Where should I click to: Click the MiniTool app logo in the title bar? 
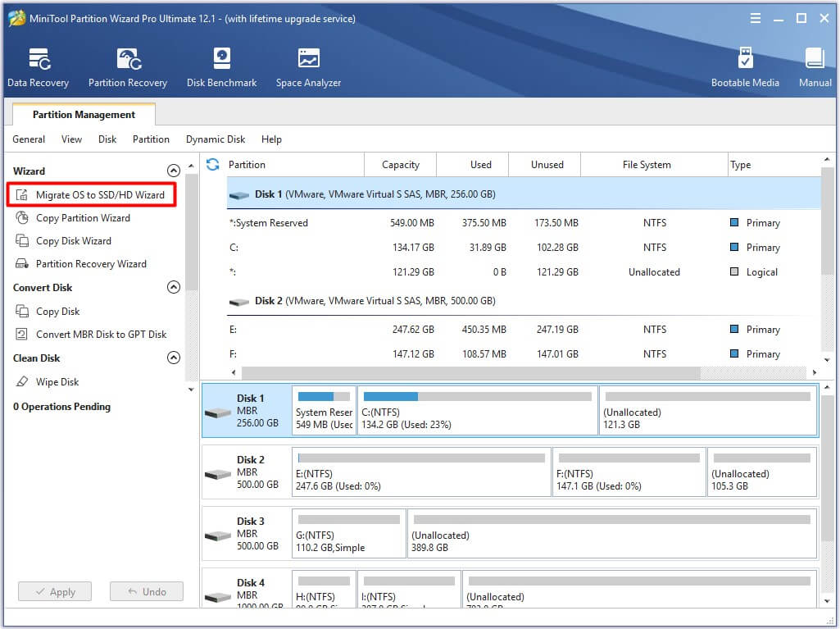[16, 18]
